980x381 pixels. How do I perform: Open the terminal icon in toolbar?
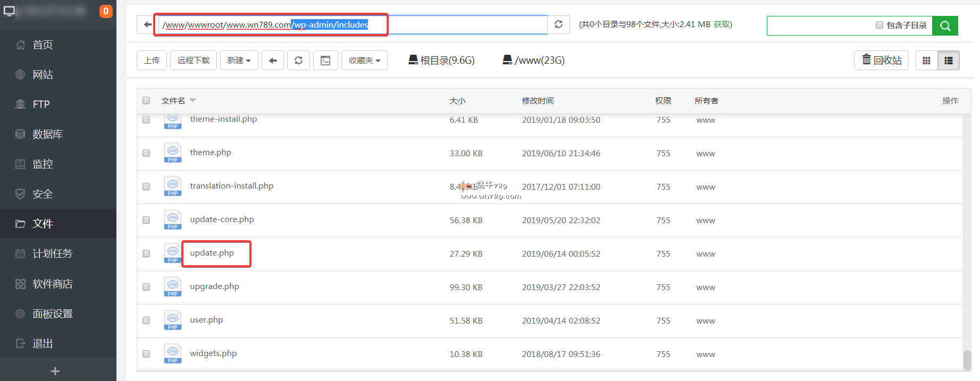pos(325,61)
